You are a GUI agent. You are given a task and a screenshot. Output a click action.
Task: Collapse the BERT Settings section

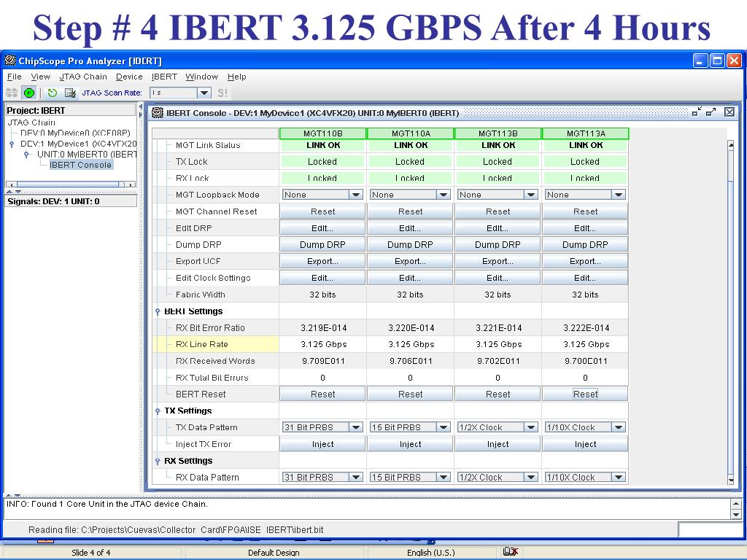tap(158, 311)
